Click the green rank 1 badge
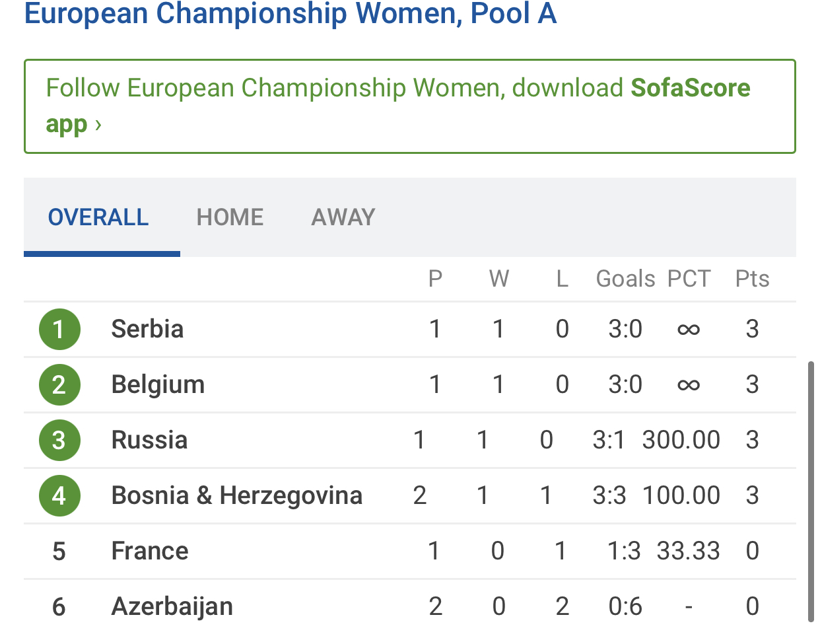820x644 pixels. (59, 329)
